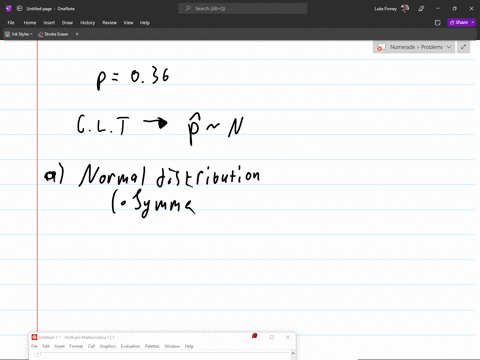Viewport: 480px width, 360px height.
Task: Click the OneNote app logo icon
Action: click(9, 9)
